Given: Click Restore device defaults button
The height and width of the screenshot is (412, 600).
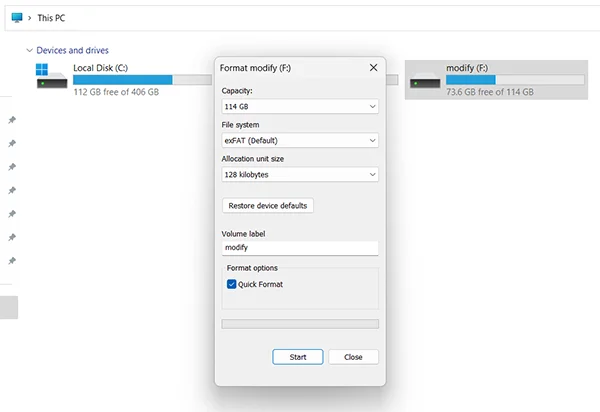Looking at the screenshot, I should 268,205.
